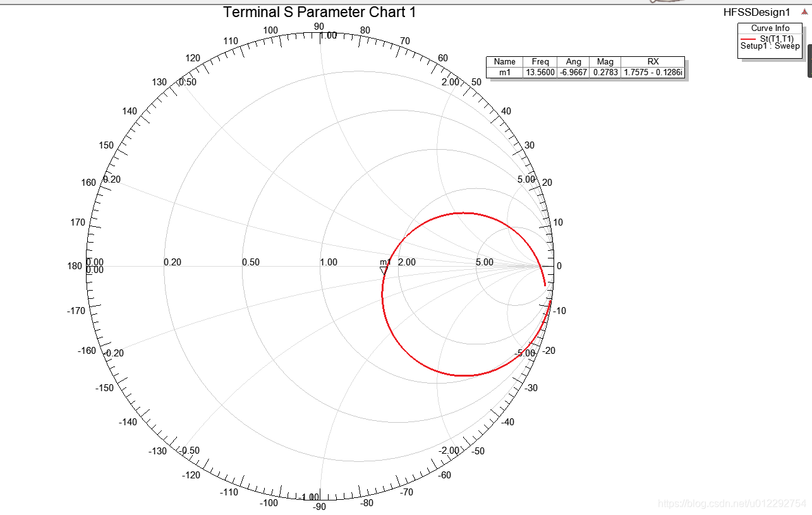Click the St(T1,T1) trace name in legend
The height and width of the screenshot is (515, 812).
(x=777, y=39)
